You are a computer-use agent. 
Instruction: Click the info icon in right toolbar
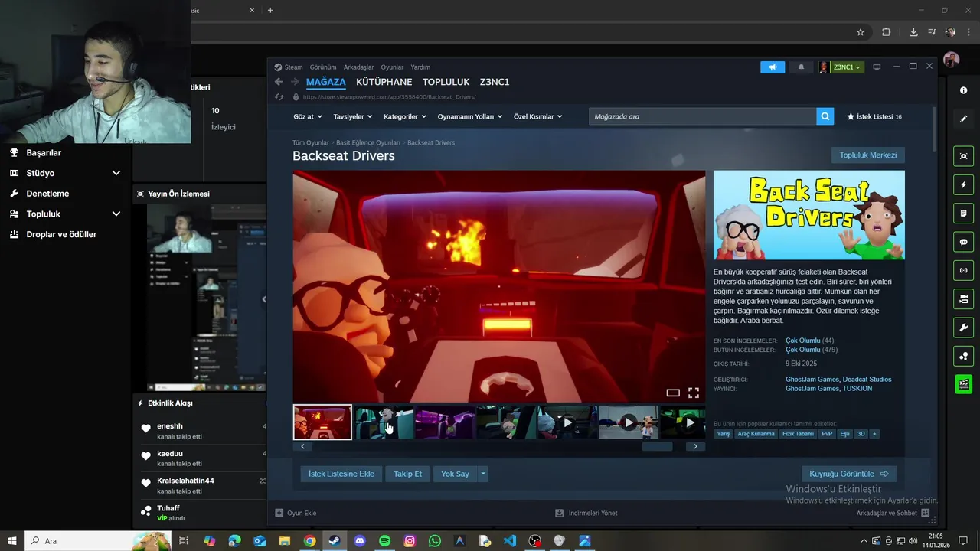pos(963,90)
